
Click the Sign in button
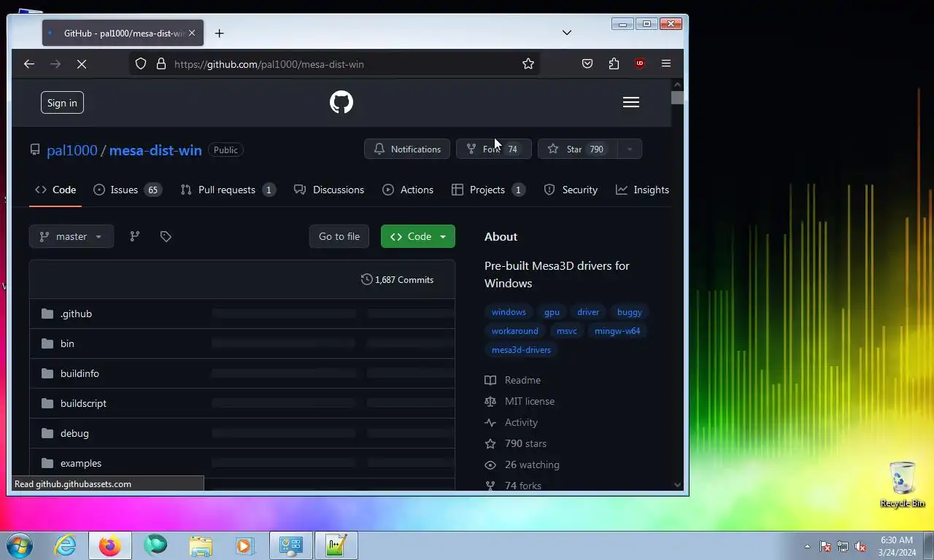click(62, 103)
